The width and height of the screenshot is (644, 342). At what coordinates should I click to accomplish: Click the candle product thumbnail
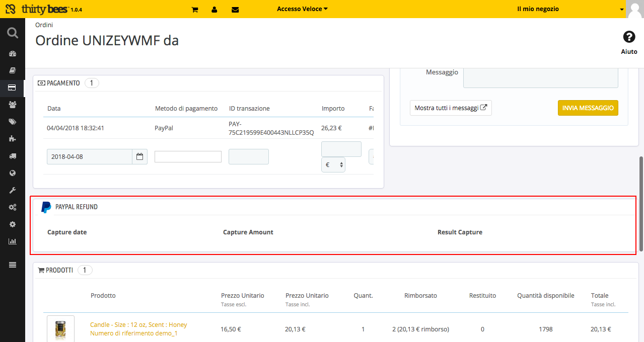tap(60, 329)
